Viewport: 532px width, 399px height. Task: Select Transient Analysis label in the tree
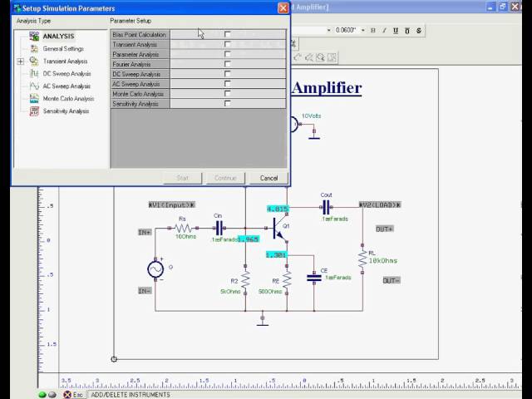tap(65, 61)
